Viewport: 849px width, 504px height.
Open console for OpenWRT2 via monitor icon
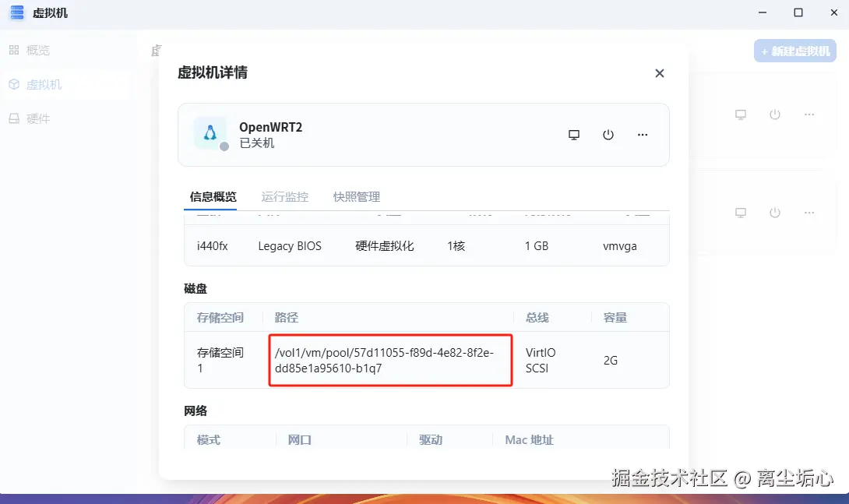coord(574,135)
